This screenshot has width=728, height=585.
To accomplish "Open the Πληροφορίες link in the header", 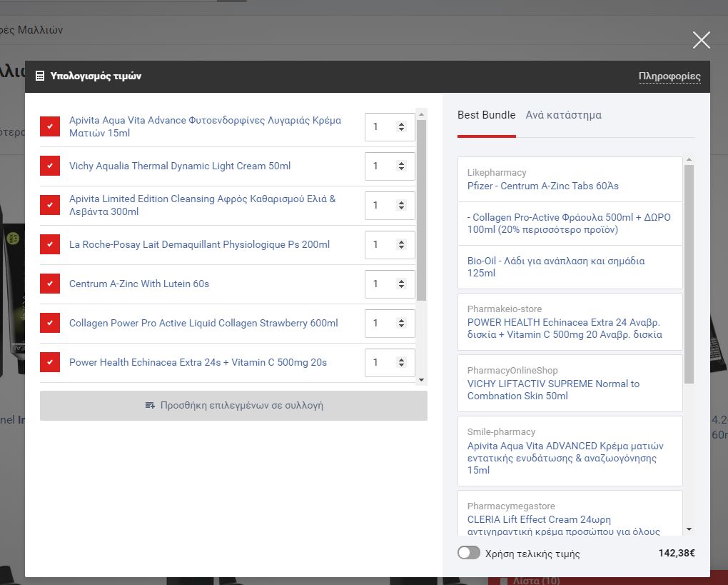I will click(669, 76).
